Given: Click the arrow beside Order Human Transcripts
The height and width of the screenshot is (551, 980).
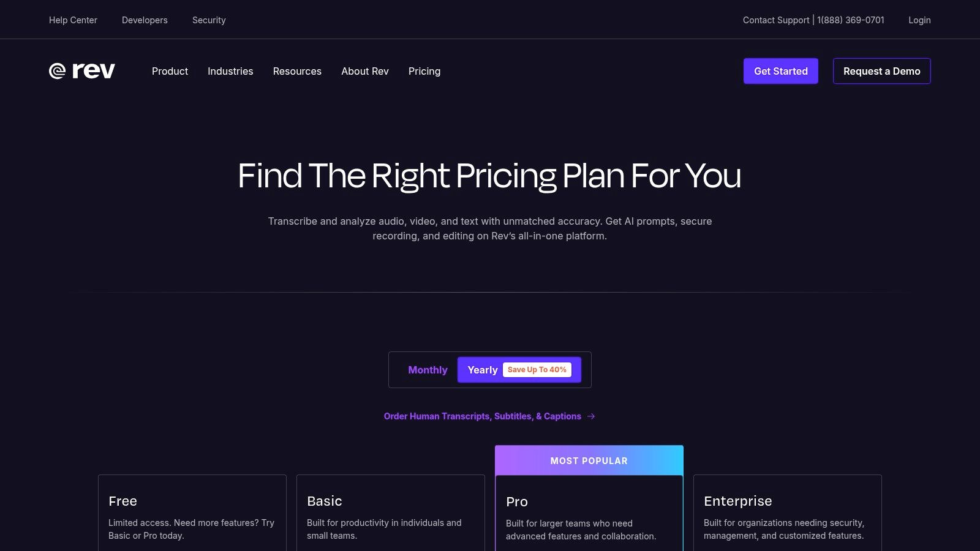Looking at the screenshot, I should point(591,416).
